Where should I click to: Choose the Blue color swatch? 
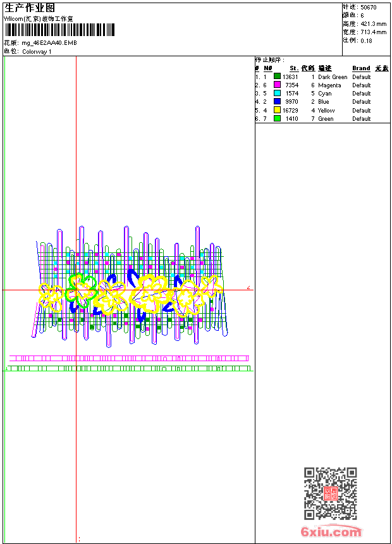click(277, 101)
